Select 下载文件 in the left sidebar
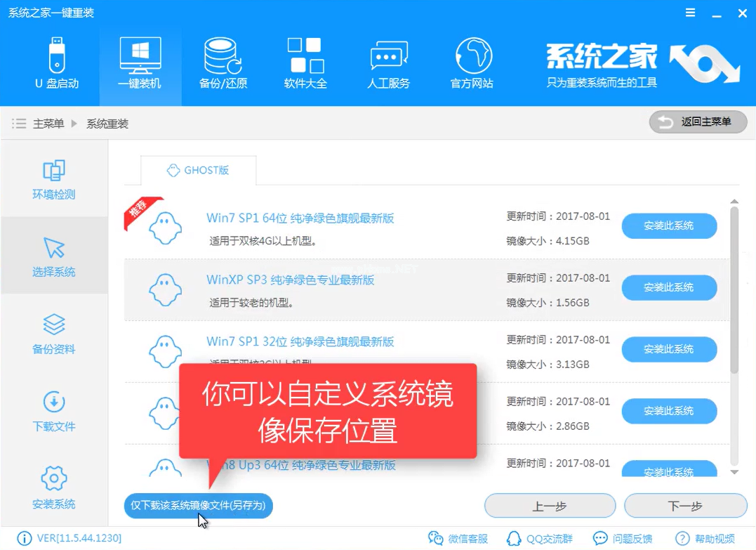756x550 pixels. click(x=55, y=411)
